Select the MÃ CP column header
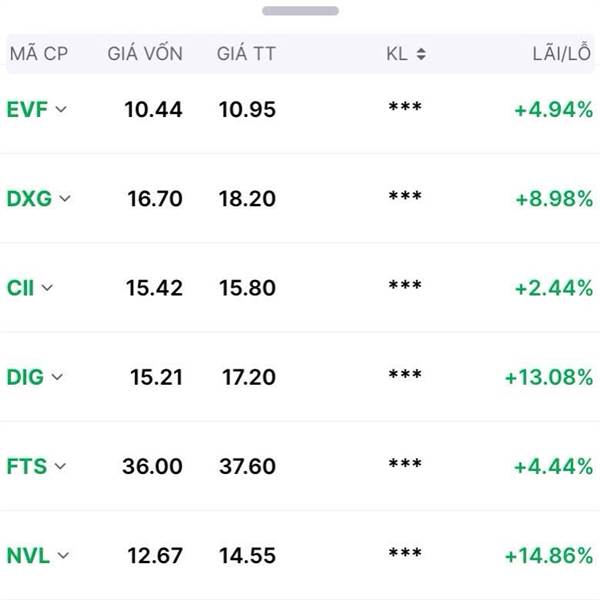This screenshot has width=600, height=600. [39, 54]
